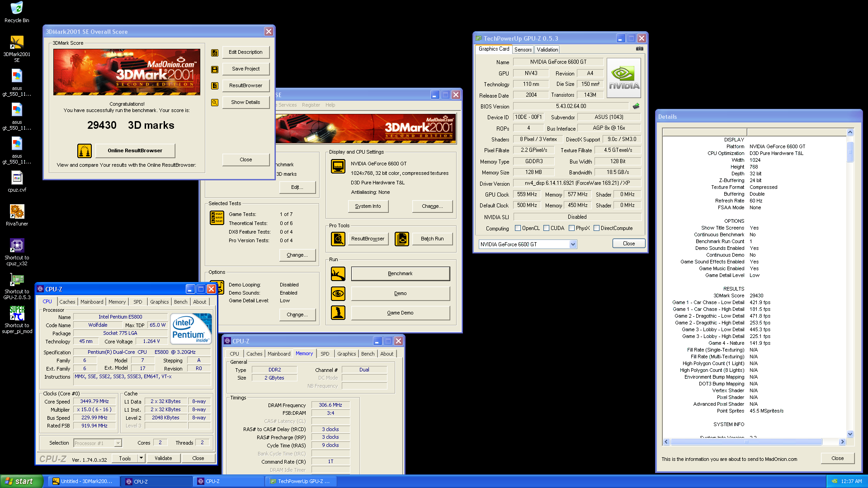This screenshot has width=868, height=488.
Task: Click the Batch Run button
Action: 432,239
